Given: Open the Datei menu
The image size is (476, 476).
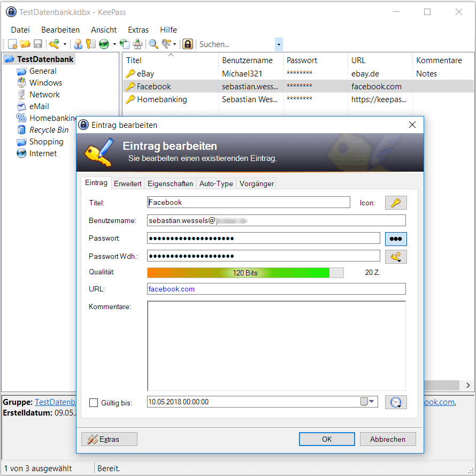Looking at the screenshot, I should [x=20, y=30].
